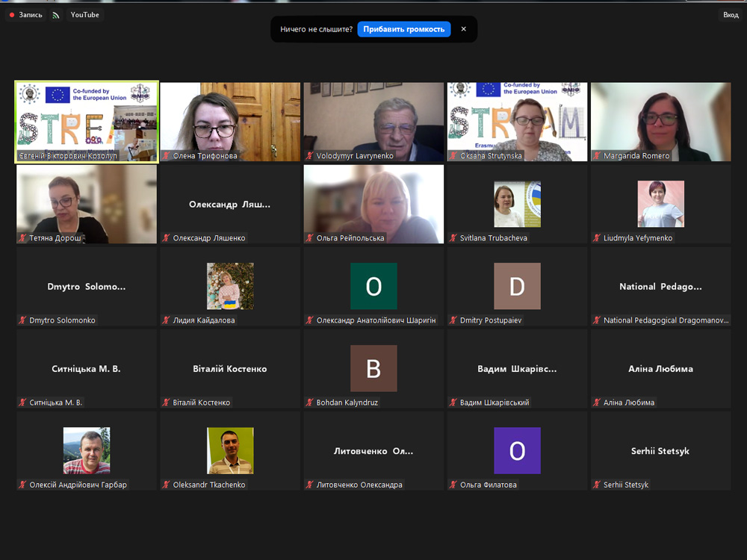
Task: Dismiss the "Ничего не слышите?" notification
Action: coord(463,29)
